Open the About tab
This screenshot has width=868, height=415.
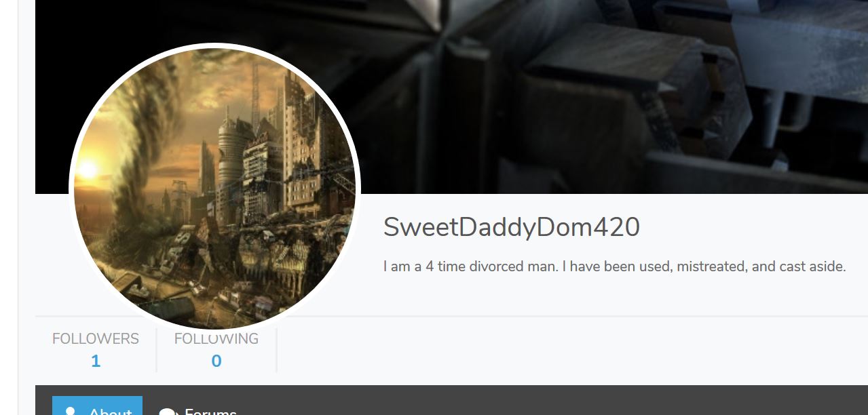click(x=97, y=406)
